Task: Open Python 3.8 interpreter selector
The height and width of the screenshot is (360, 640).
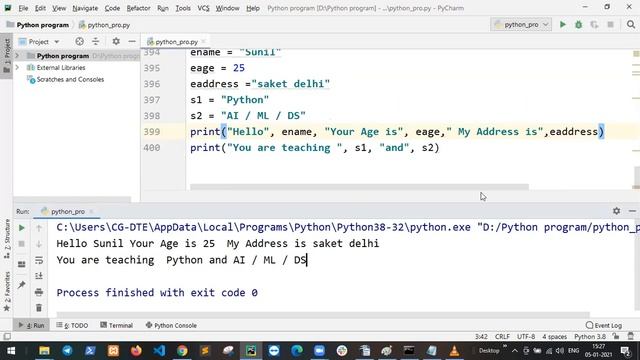Action: click(x=590, y=337)
